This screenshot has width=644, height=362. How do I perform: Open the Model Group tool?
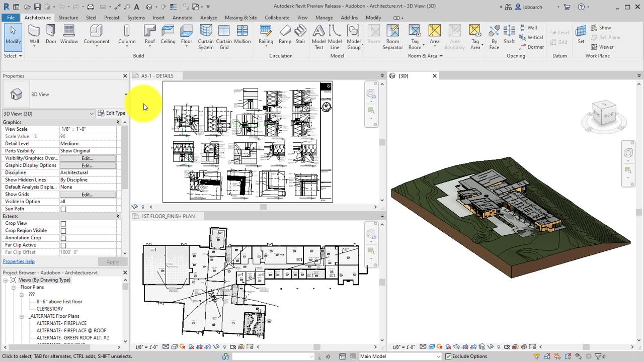tap(354, 37)
